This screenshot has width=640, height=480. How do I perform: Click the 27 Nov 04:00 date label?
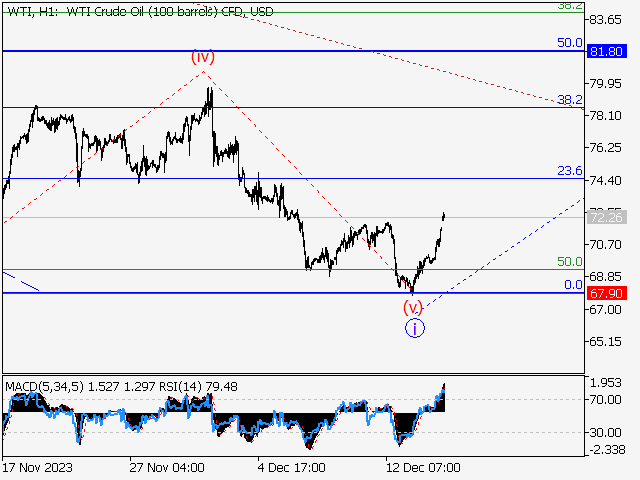click(167, 467)
